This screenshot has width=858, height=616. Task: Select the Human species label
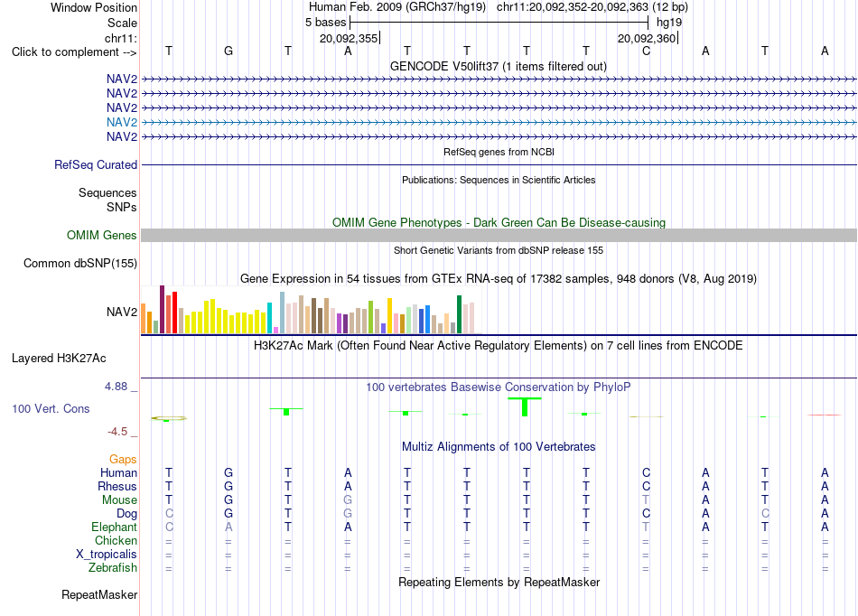[118, 472]
